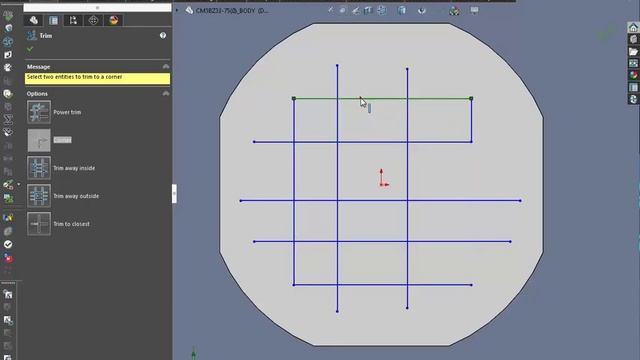Switch to the ConfigurationManager tab
640x360 pixels.
pyautogui.click(x=73, y=20)
